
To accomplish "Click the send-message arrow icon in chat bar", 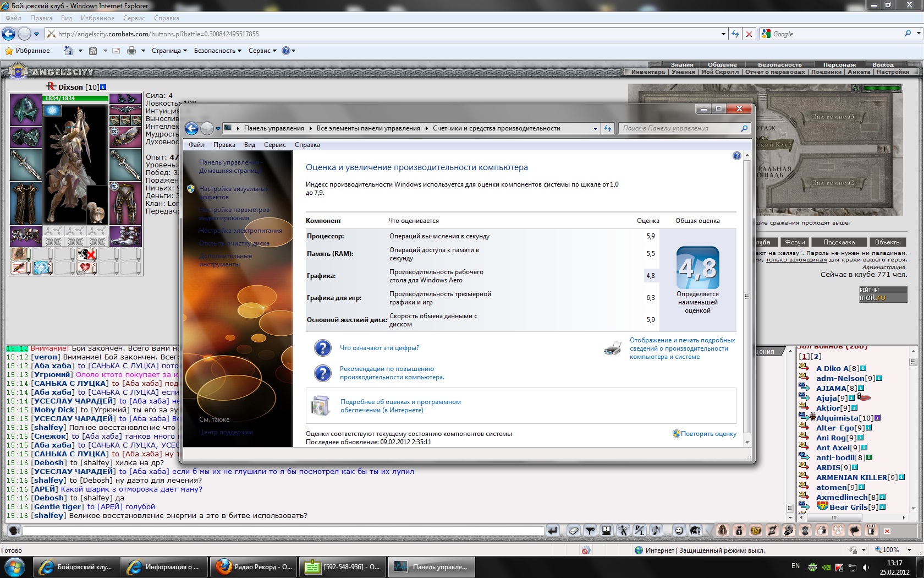I will [553, 531].
